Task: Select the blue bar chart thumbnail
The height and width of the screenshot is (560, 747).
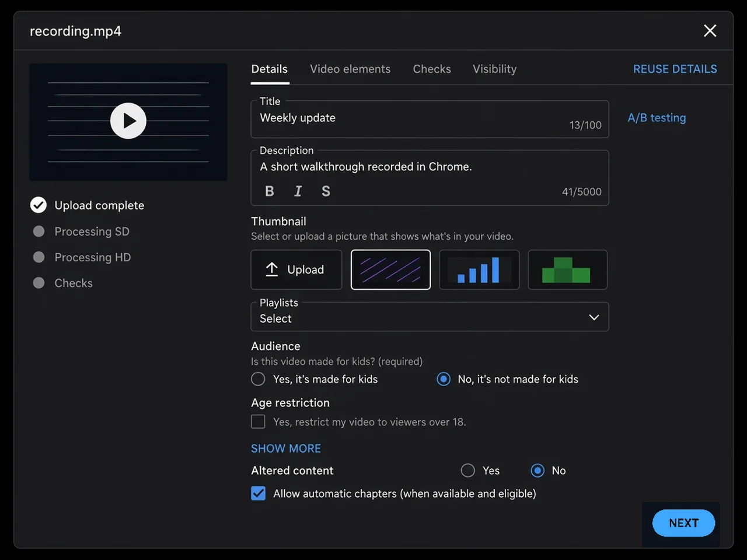Action: pos(479,269)
